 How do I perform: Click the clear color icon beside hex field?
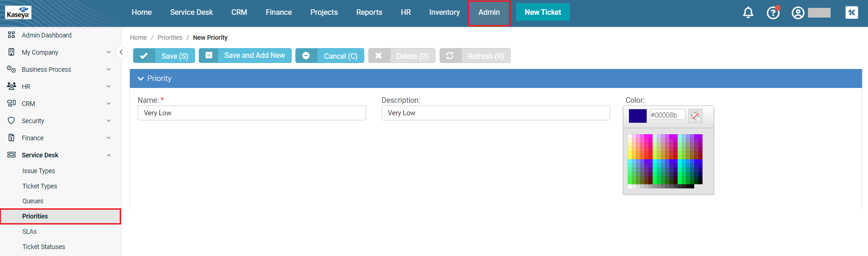(695, 116)
